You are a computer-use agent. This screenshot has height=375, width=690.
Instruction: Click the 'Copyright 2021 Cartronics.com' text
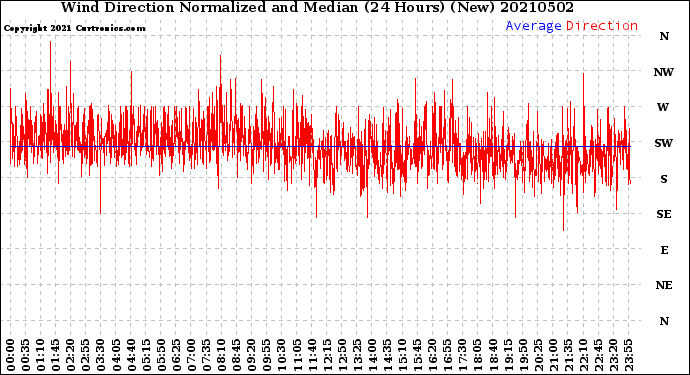pos(74,28)
